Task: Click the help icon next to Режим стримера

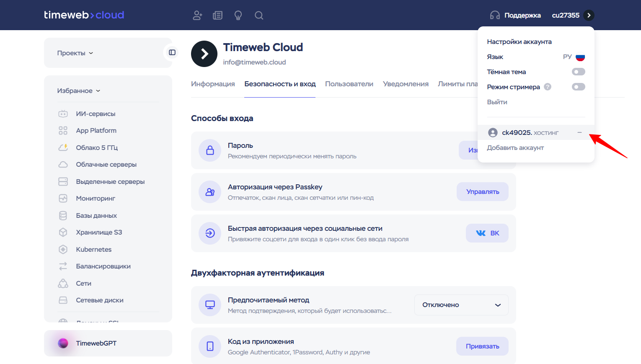Action: (x=548, y=87)
